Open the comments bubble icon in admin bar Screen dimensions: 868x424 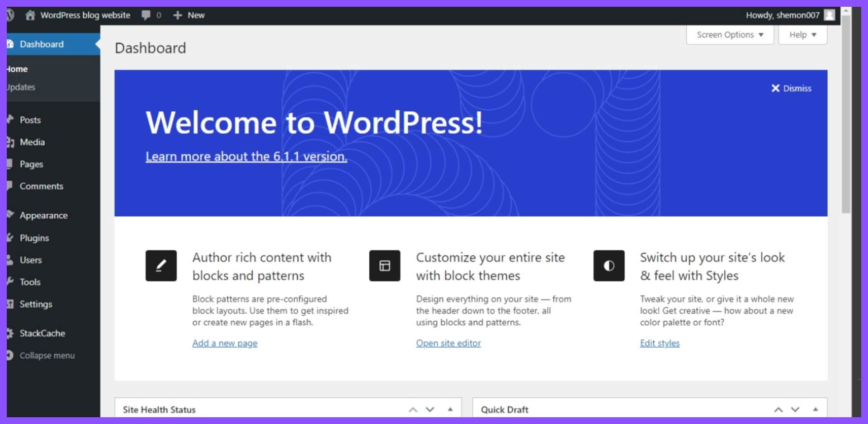point(146,15)
